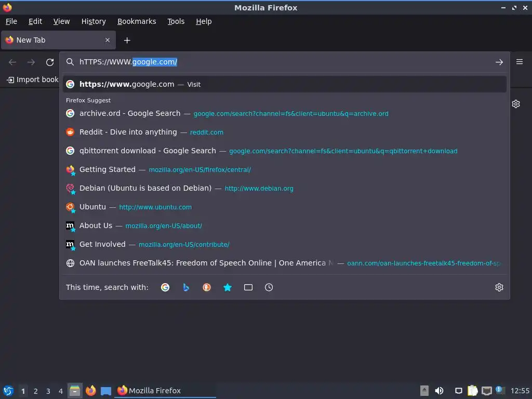The width and height of the screenshot is (532, 399).
Task: Search this time with Bing icon
Action: pyautogui.click(x=186, y=287)
